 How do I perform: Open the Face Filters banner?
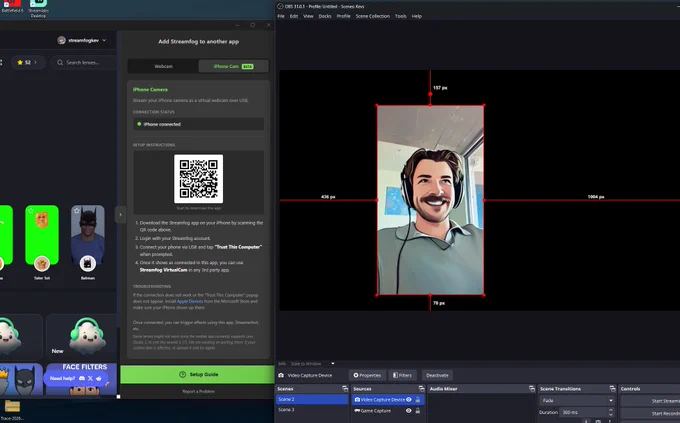pyautogui.click(x=81, y=379)
